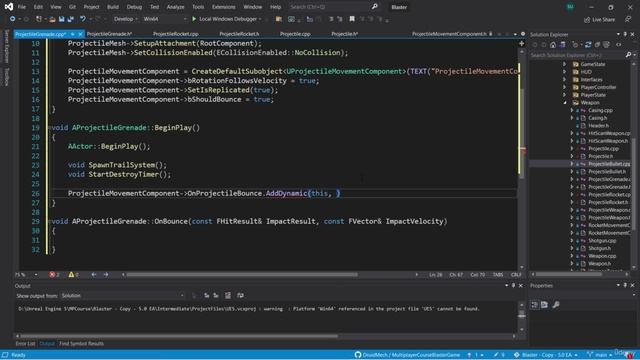Start the Local Windows Debugger

click(226, 19)
